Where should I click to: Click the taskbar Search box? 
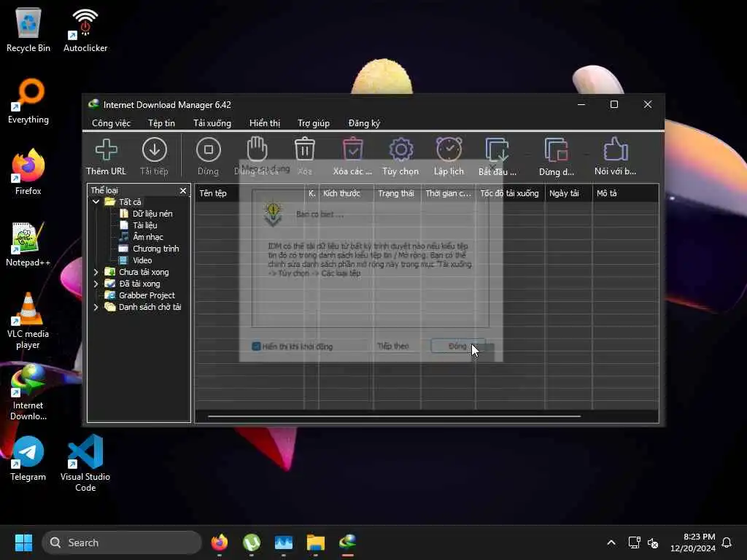(x=122, y=542)
